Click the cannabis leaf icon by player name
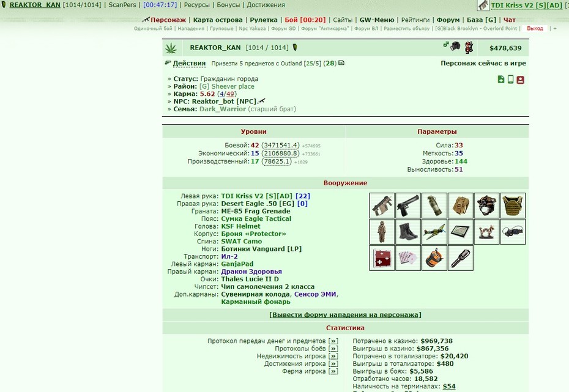 (x=171, y=48)
